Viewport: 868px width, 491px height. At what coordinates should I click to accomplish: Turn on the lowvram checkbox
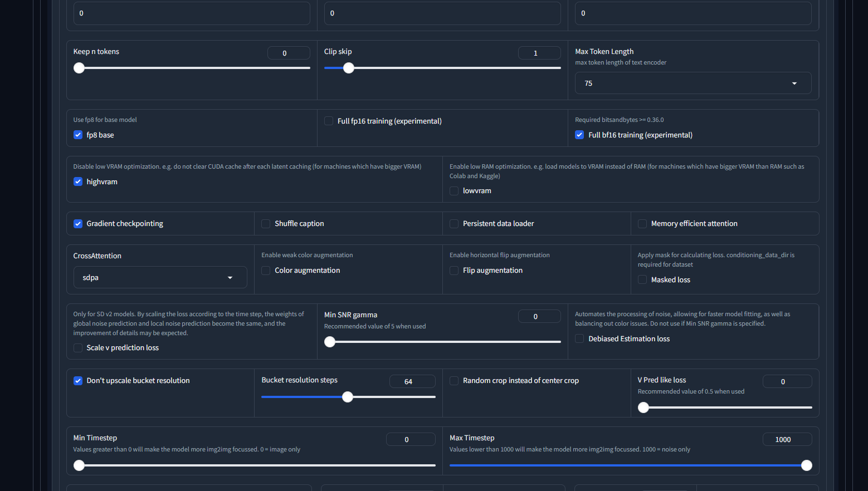454,190
